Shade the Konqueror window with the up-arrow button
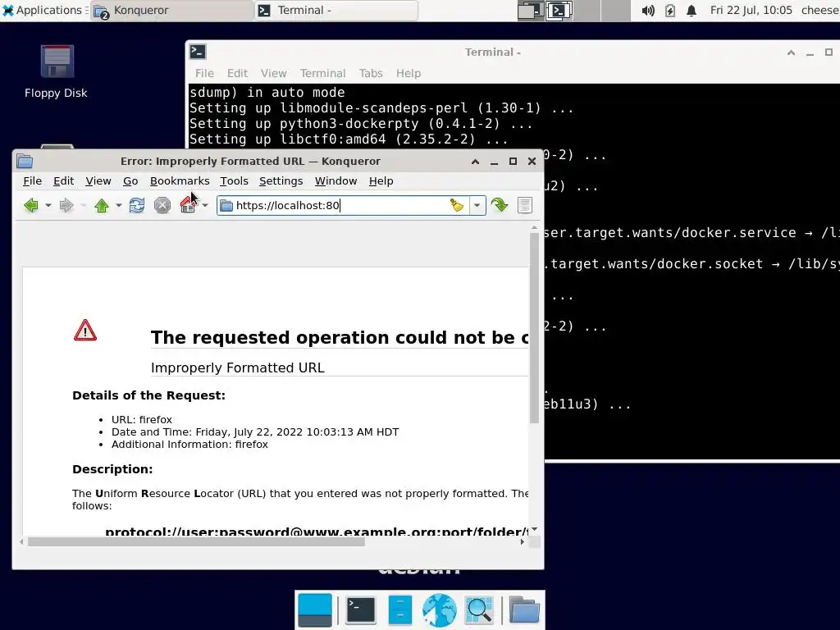Screen dimensions: 840x630 coord(475,162)
